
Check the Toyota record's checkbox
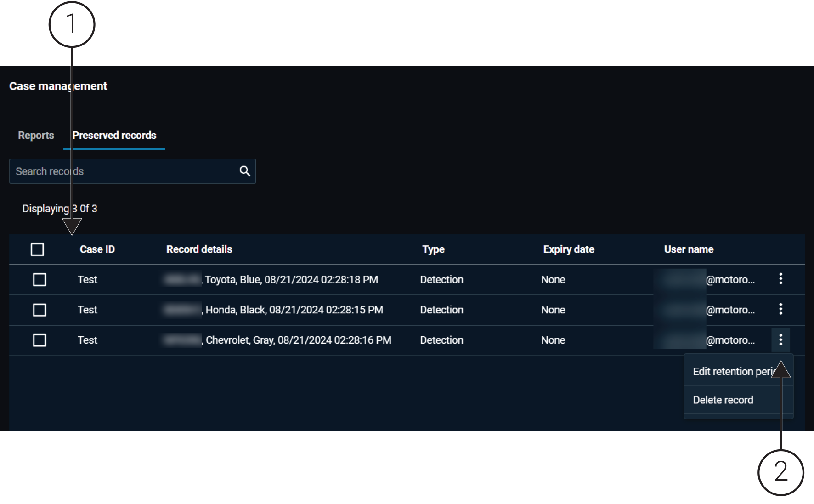tap(40, 279)
